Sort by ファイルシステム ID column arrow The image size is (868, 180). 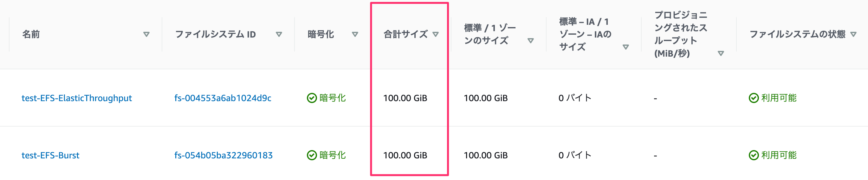pyautogui.click(x=279, y=34)
